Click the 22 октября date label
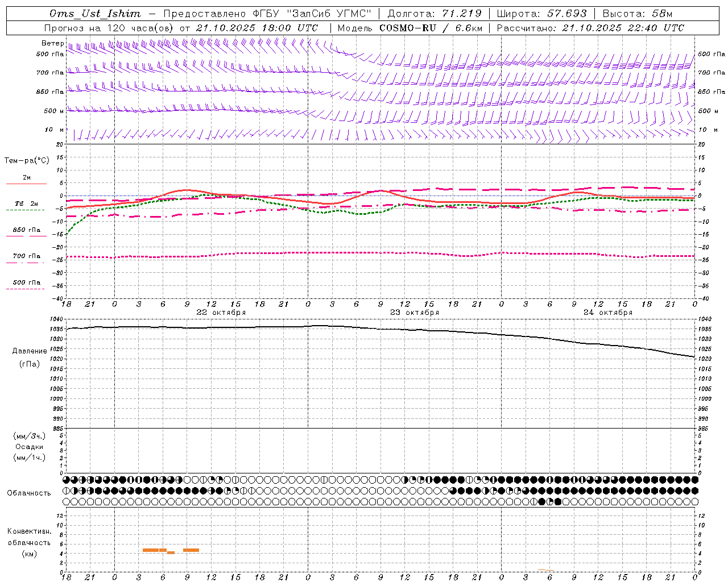This screenshot has width=728, height=582. point(221,313)
